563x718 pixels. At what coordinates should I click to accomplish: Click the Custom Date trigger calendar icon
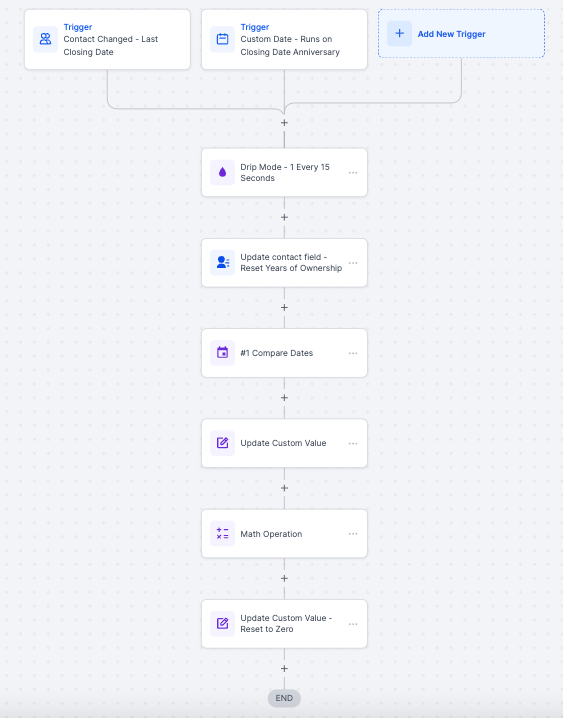pyautogui.click(x=222, y=39)
